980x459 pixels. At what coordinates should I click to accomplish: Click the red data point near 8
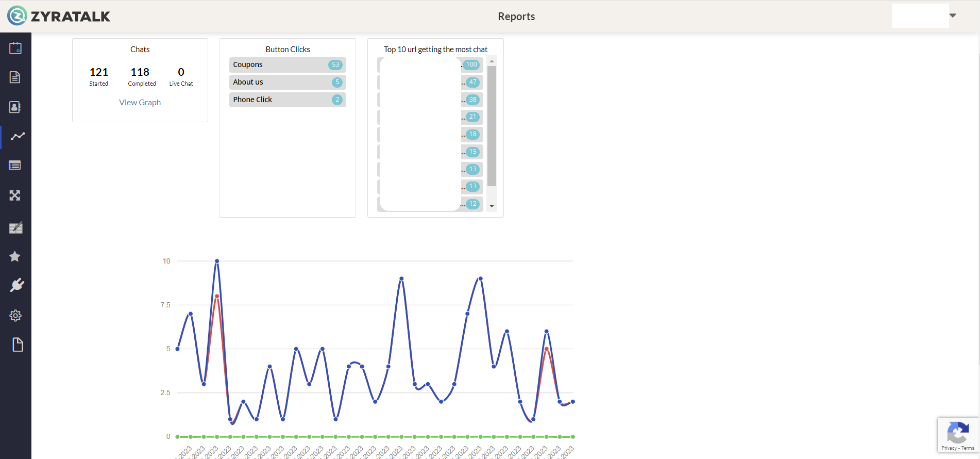217,297
